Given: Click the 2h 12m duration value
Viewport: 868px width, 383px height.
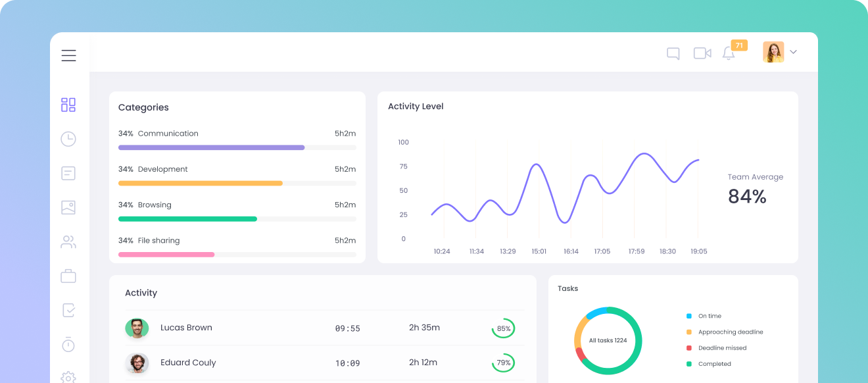Looking at the screenshot, I should (423, 363).
